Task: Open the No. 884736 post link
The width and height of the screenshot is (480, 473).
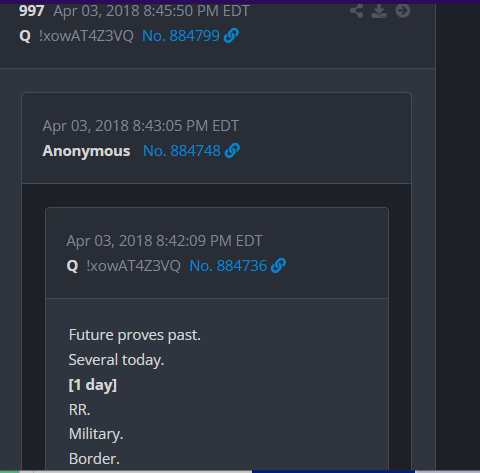Action: 228,266
